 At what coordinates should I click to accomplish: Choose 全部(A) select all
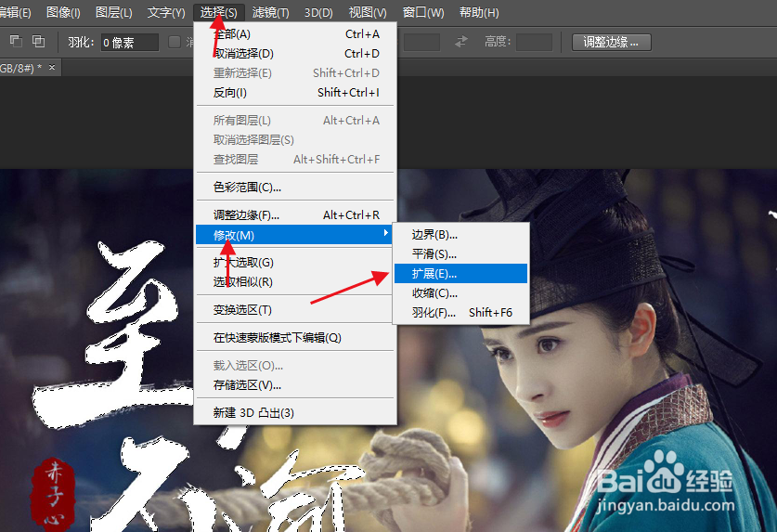point(296,34)
